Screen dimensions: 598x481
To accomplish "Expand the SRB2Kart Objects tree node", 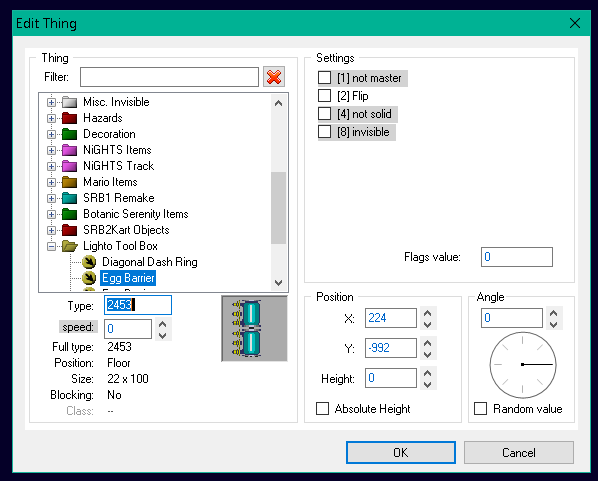I will pyautogui.click(x=51, y=230).
